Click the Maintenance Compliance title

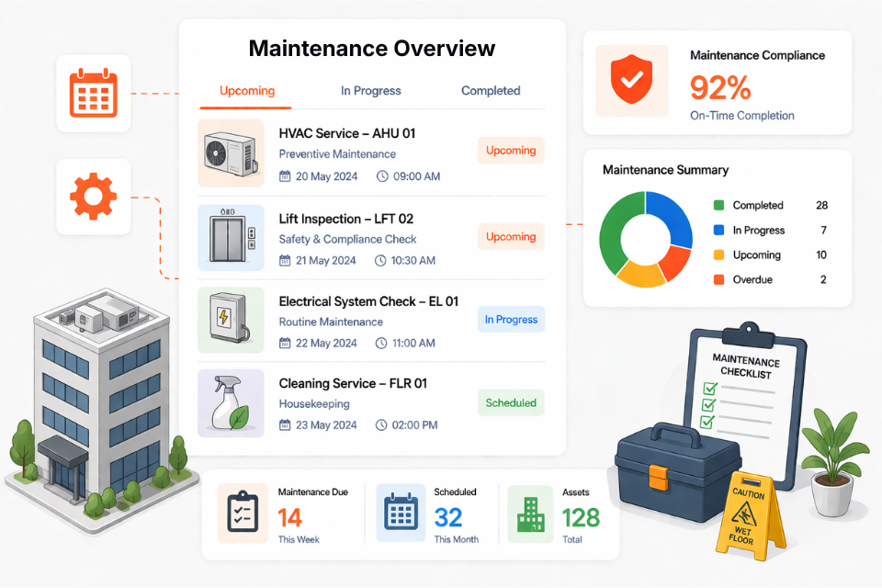coord(757,55)
